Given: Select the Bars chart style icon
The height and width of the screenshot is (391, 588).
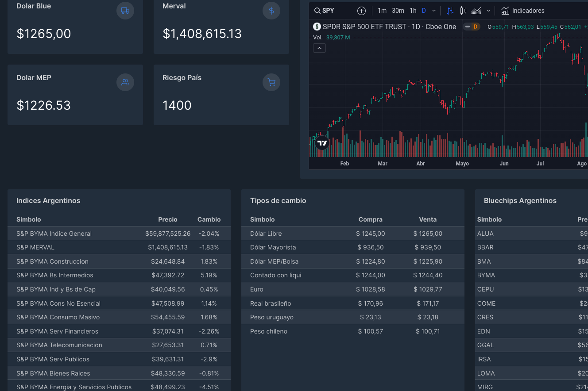Looking at the screenshot, I should [450, 11].
